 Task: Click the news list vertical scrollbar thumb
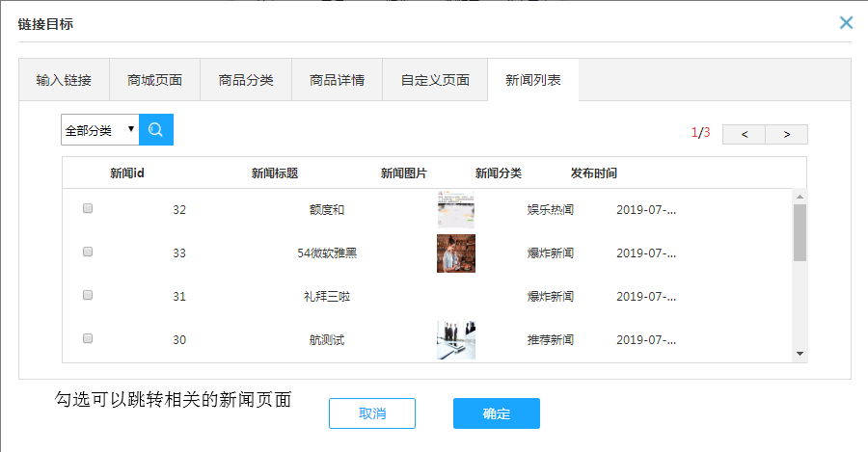coord(800,232)
